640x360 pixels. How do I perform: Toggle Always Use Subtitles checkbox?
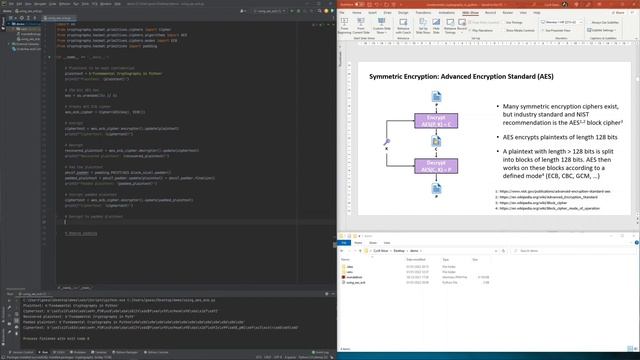coord(604,22)
